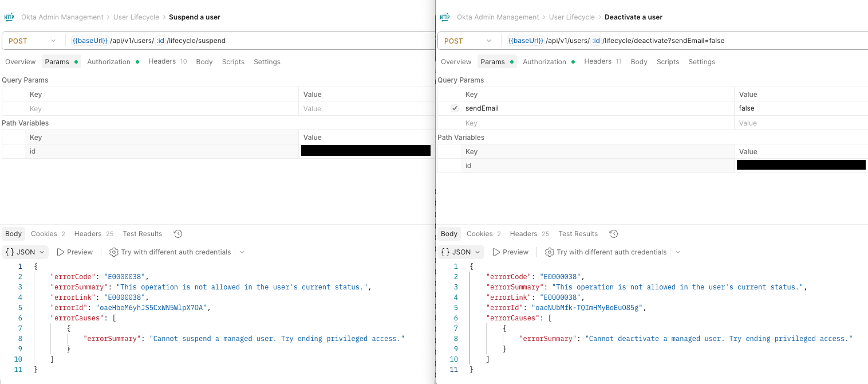Image resolution: width=868 pixels, height=384 pixels.
Task: Click empty Key field below sendEmail row
Action: pos(597,123)
